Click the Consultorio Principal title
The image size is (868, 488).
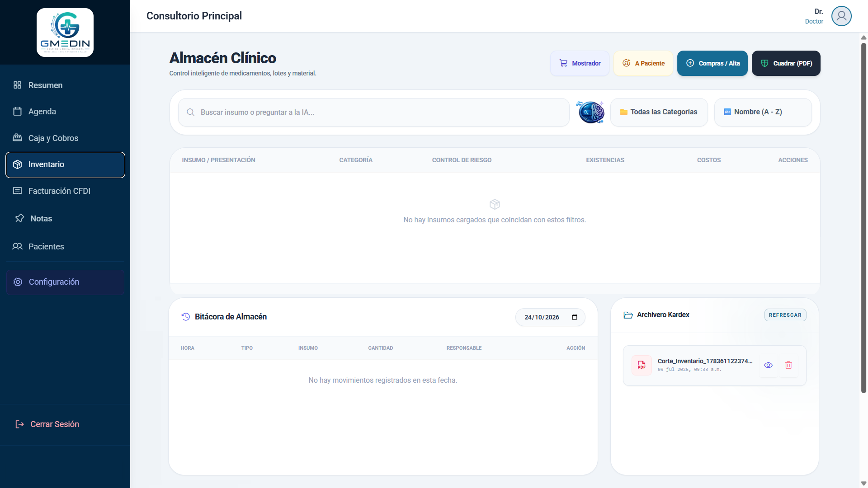pyautogui.click(x=194, y=16)
